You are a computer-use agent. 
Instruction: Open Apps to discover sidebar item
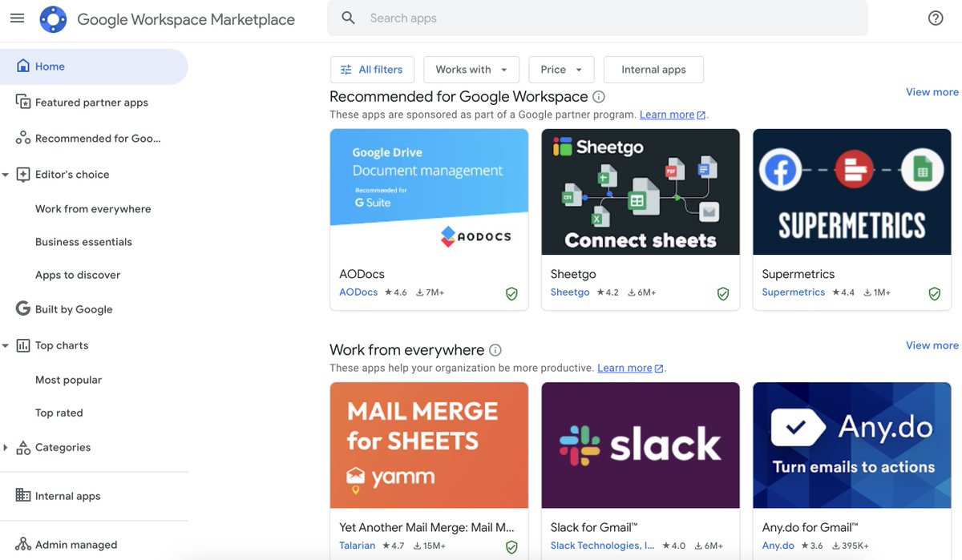pyautogui.click(x=78, y=275)
